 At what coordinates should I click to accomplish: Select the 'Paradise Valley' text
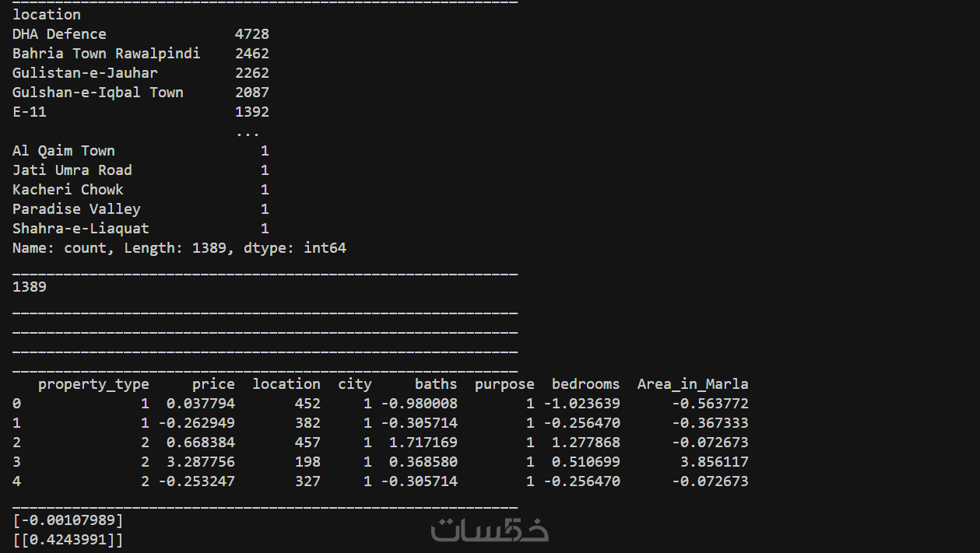tap(76, 209)
